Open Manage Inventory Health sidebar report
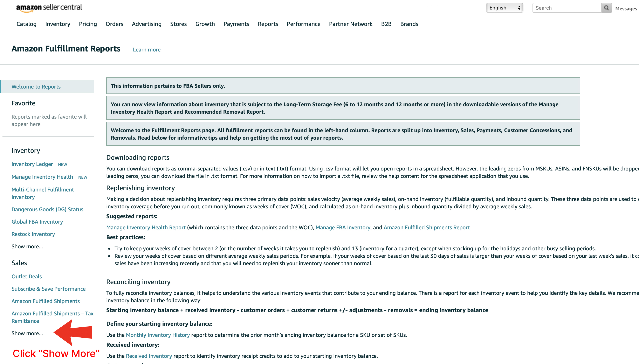Viewport: 639px width, 364px height. (42, 177)
